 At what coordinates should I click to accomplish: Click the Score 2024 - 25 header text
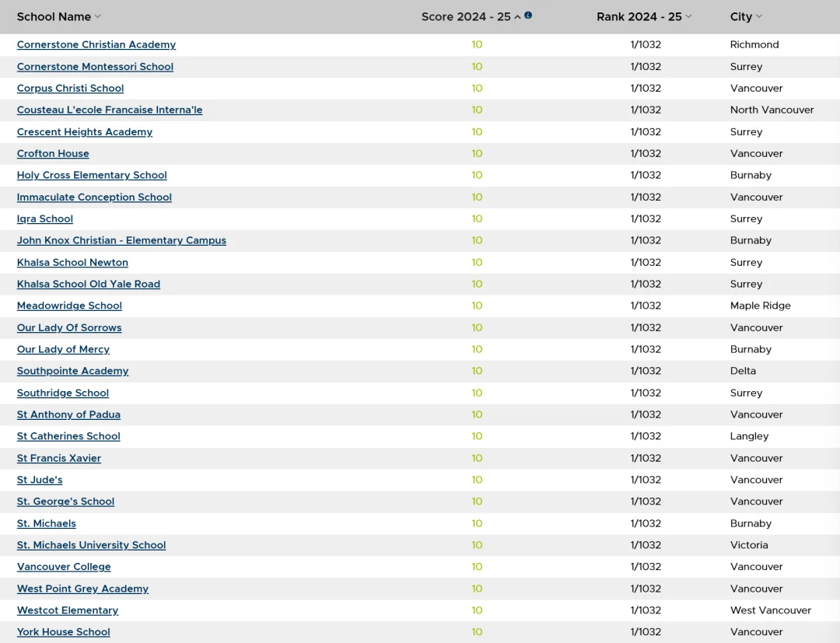point(466,16)
